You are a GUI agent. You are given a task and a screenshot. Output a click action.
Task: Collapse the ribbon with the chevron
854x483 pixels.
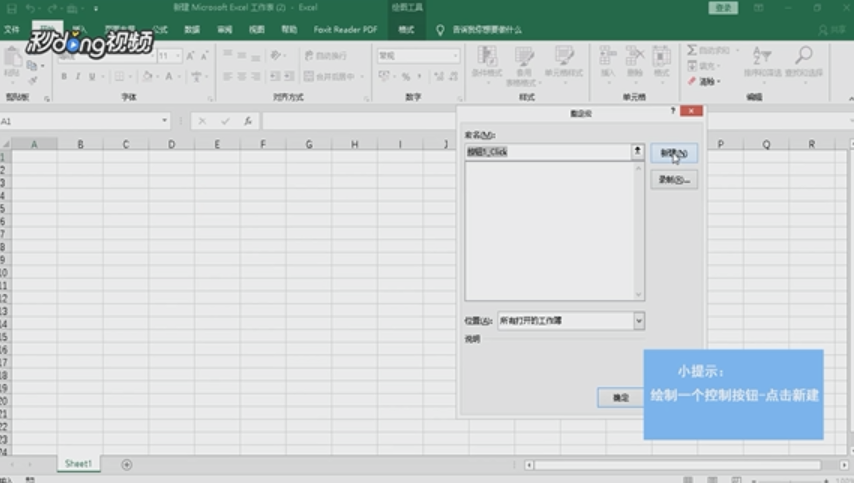point(850,99)
